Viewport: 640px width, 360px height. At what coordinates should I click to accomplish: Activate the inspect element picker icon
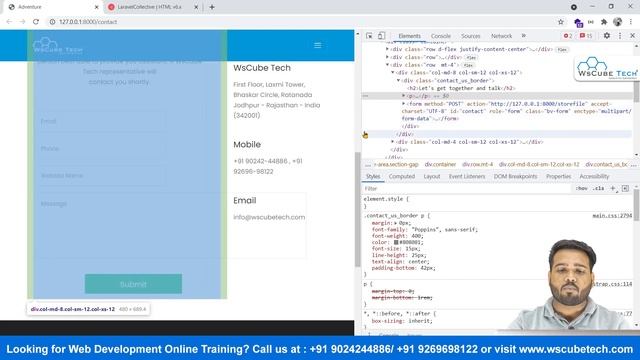pyautogui.click(x=369, y=36)
